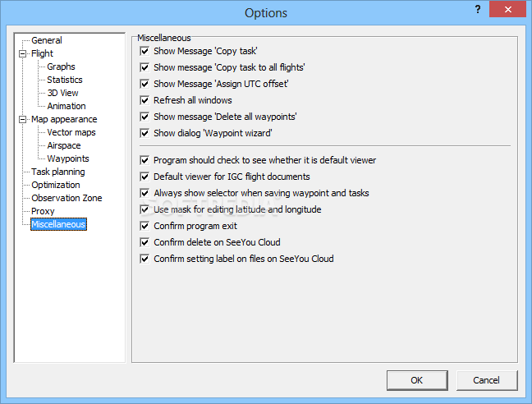Image resolution: width=532 pixels, height=404 pixels.
Task: Toggle Use mask for editing latitude and longitude
Action: [x=144, y=209]
